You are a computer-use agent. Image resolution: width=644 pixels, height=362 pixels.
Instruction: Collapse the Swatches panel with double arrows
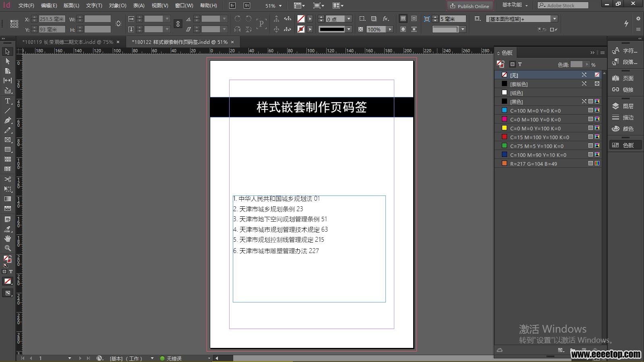pyautogui.click(x=592, y=53)
